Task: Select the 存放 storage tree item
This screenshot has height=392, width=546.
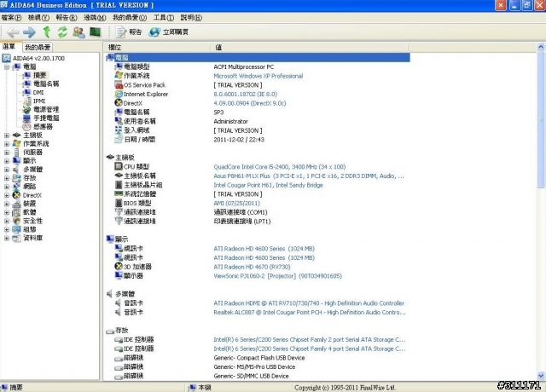Action: (30, 178)
